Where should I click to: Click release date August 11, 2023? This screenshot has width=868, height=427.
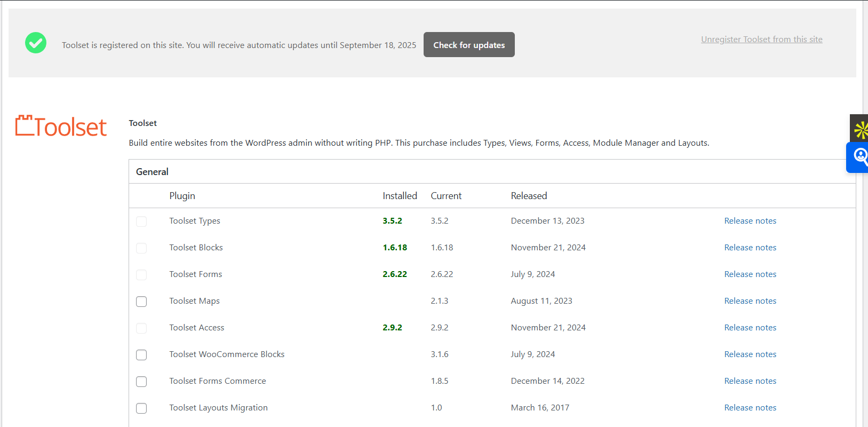click(x=541, y=301)
